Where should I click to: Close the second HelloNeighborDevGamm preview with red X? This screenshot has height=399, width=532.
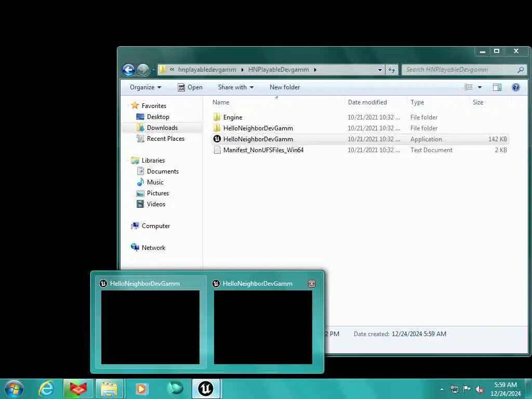(x=312, y=284)
